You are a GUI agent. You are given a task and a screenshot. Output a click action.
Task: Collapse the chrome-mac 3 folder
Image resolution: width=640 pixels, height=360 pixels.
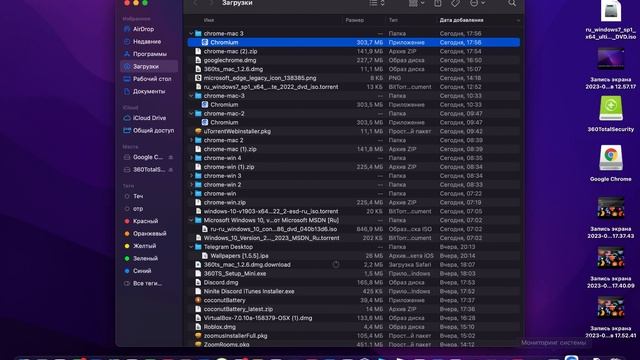point(191,33)
